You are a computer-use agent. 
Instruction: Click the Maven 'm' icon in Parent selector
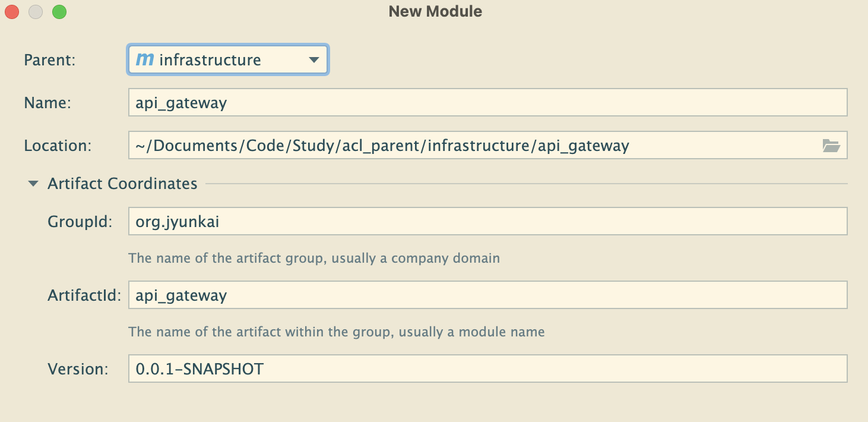click(x=145, y=59)
